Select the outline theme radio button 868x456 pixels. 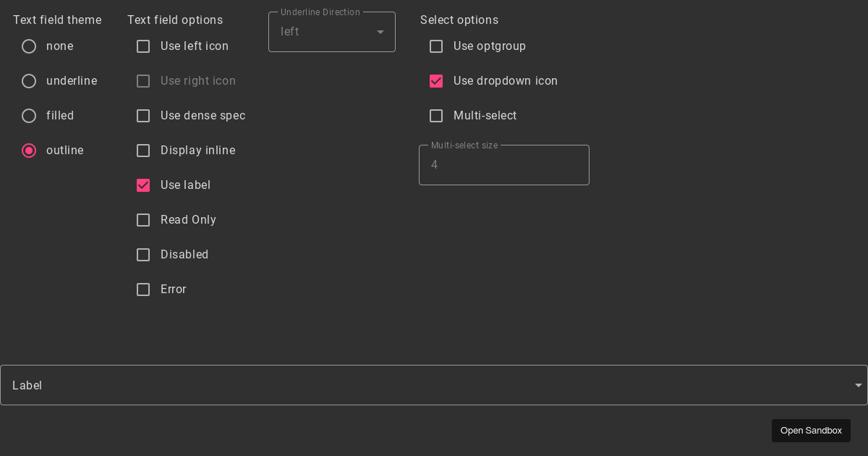point(29,151)
